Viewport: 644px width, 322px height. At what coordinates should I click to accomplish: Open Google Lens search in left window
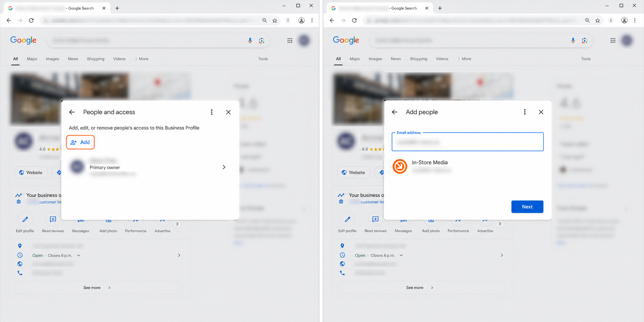(x=262, y=41)
